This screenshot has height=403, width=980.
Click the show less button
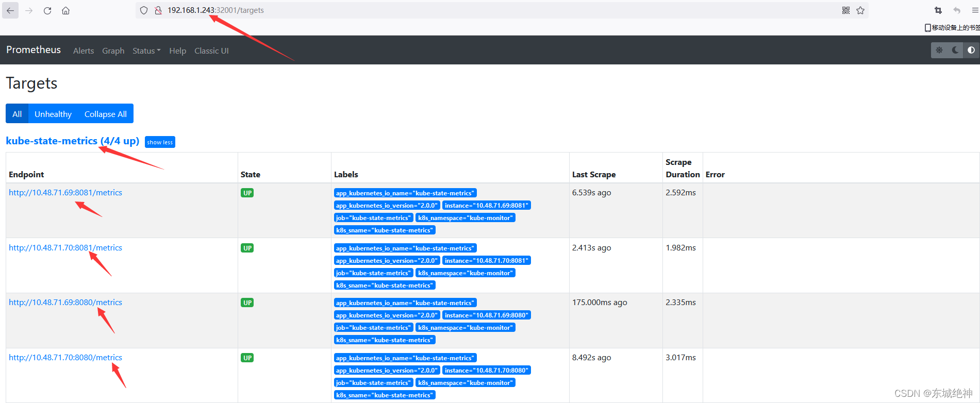pyautogui.click(x=160, y=142)
